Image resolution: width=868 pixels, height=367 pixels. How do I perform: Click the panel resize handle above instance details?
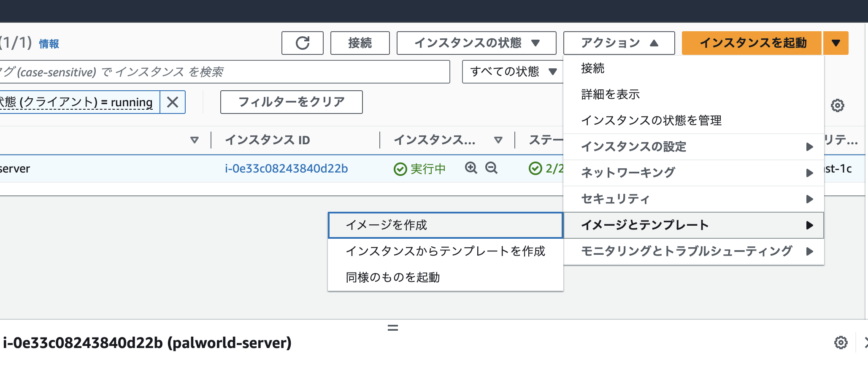coord(392,328)
